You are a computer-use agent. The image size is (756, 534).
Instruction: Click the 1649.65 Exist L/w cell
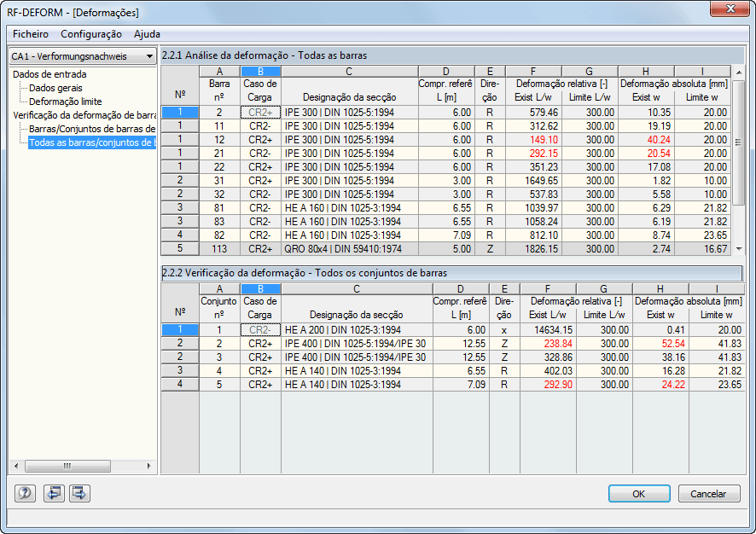533,181
